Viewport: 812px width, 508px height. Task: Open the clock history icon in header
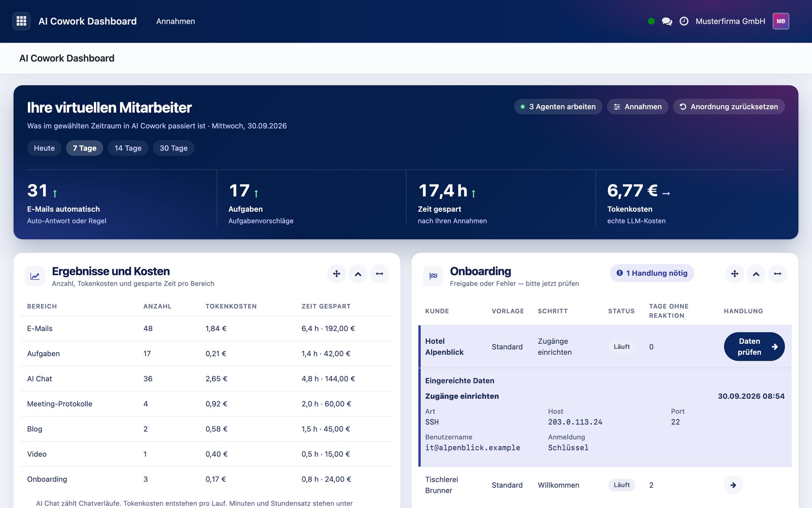[x=684, y=21]
